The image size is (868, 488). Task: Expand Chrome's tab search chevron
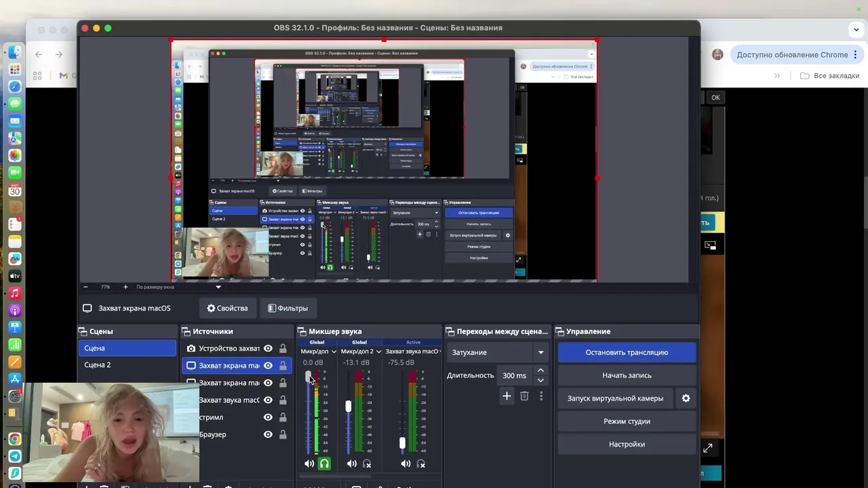coord(856,30)
